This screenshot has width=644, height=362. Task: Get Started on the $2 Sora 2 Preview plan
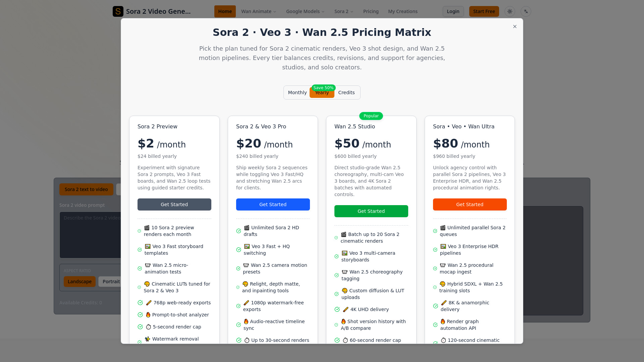pos(174,204)
